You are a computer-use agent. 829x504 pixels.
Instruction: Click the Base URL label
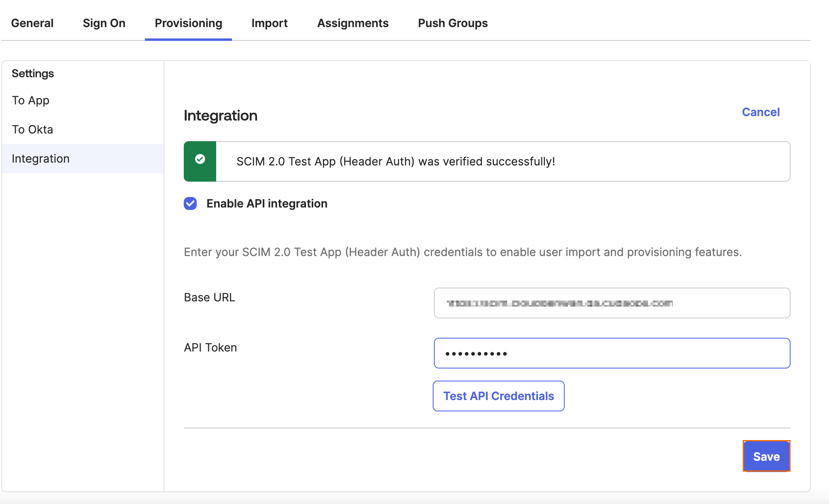coord(209,297)
